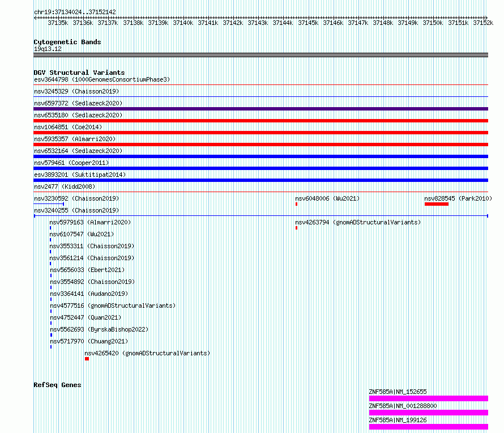This screenshot has width=504, height=433.
Task: Open the nsv579461 (Cooper2011) entry
Action: [x=71, y=163]
